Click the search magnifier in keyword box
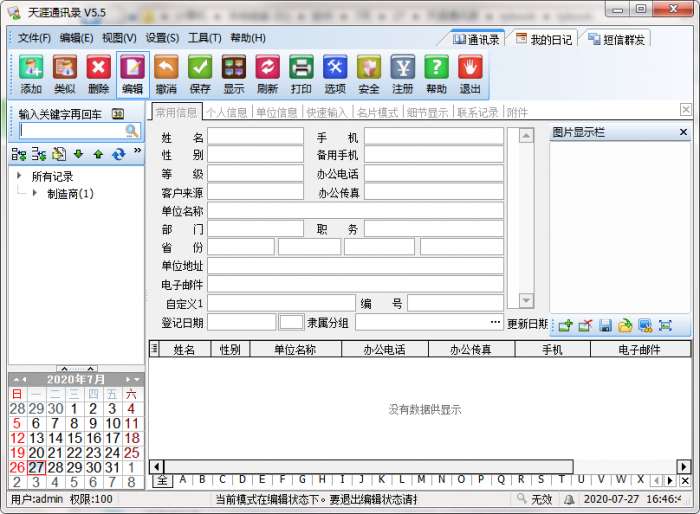The image size is (700, 514). (131, 131)
